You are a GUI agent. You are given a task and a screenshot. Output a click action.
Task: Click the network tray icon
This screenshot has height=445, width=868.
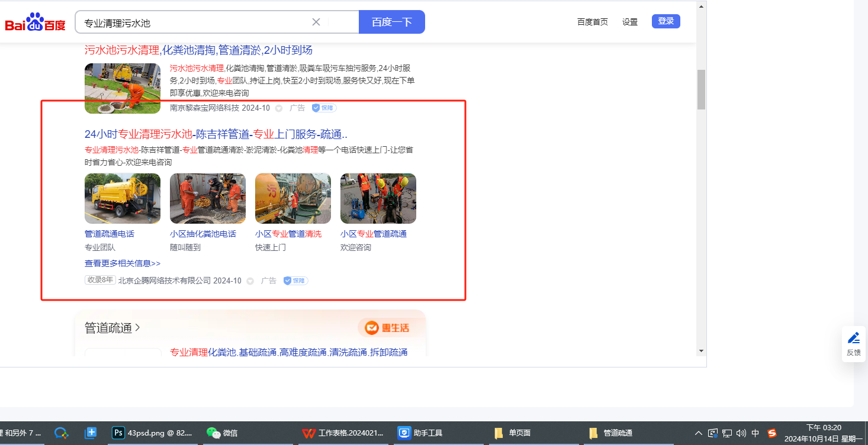pos(727,433)
